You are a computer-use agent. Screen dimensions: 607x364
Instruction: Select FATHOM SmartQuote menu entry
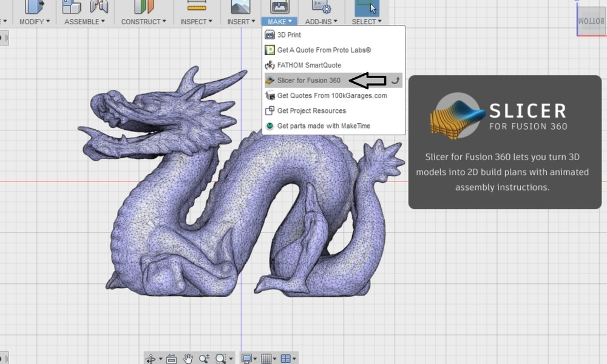click(333, 65)
